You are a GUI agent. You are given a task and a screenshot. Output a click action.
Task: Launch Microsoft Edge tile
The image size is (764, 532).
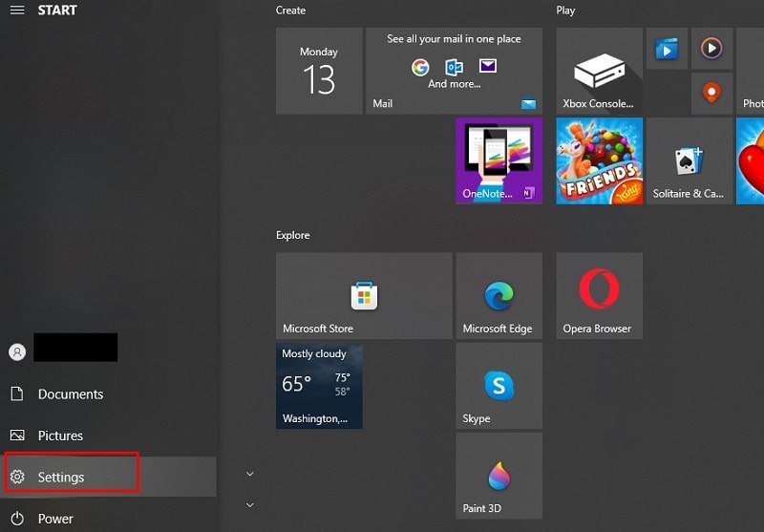coord(499,296)
